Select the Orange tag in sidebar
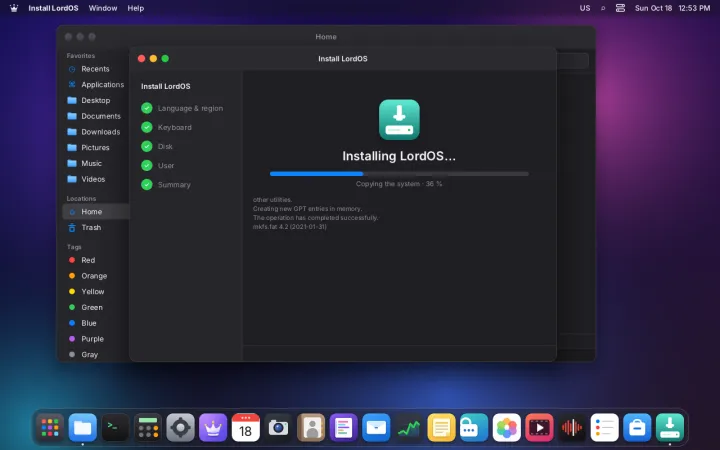The height and width of the screenshot is (450, 720). 96,276
